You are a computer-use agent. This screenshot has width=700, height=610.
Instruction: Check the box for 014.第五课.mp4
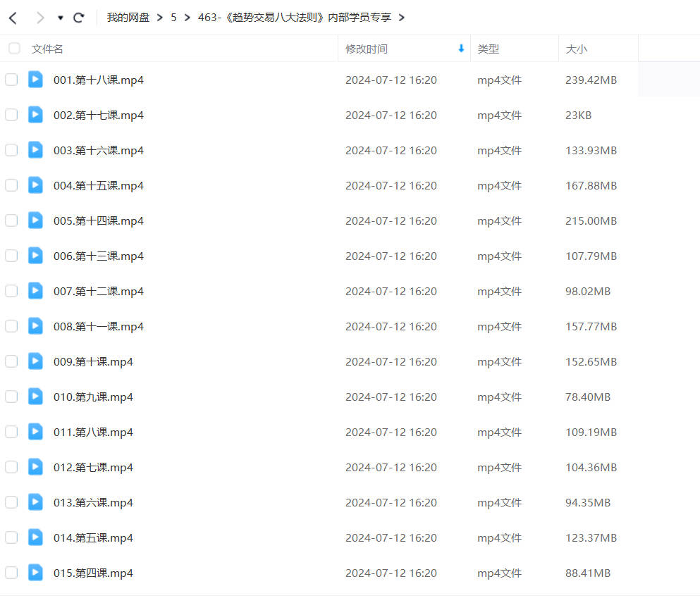pos(11,538)
